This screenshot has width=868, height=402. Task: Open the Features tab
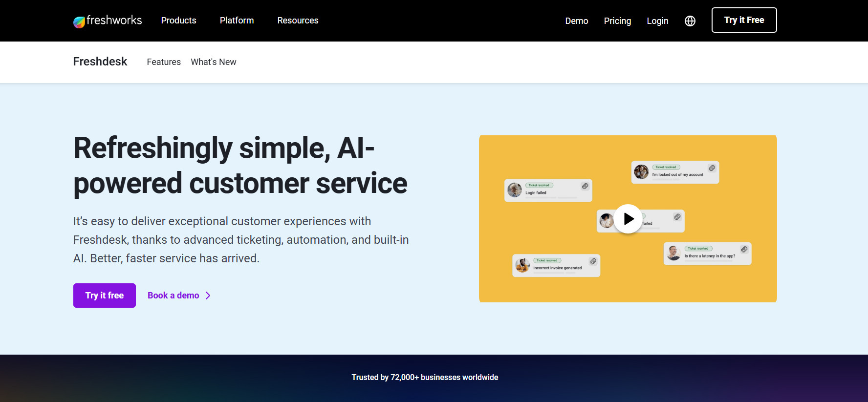pos(164,62)
